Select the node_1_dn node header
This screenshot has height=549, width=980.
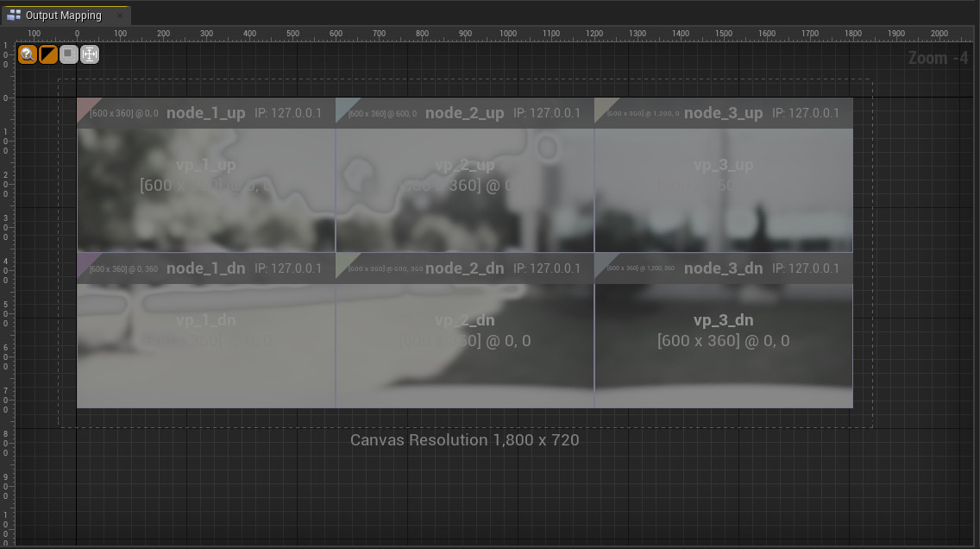tap(206, 268)
